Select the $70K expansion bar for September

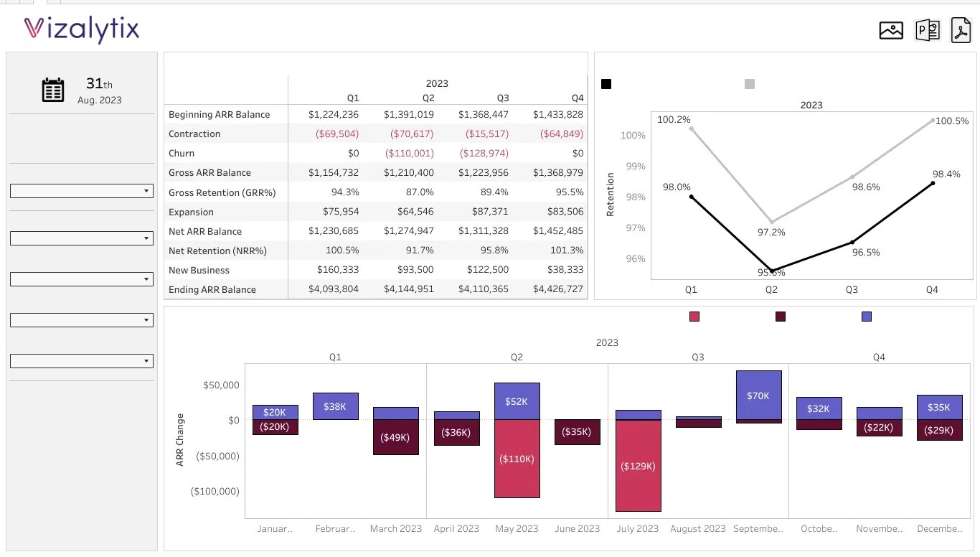[x=759, y=395]
